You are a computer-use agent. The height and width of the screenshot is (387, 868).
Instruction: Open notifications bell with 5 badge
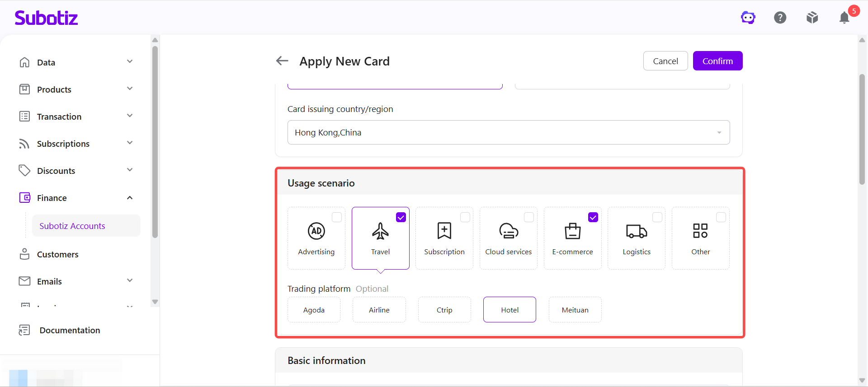pos(844,17)
